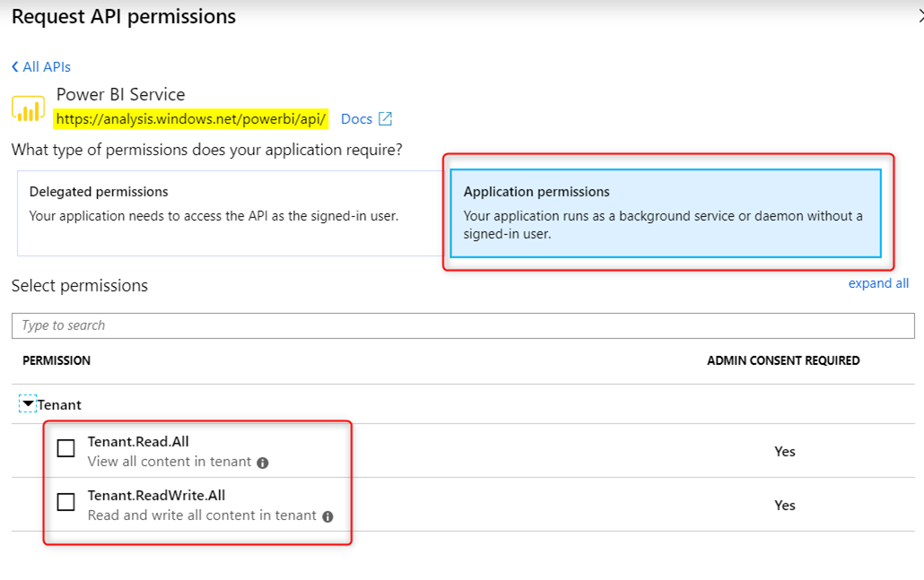The height and width of the screenshot is (580, 924).
Task: Click the Tenant.ReadWrite.All permission name
Action: (x=157, y=495)
